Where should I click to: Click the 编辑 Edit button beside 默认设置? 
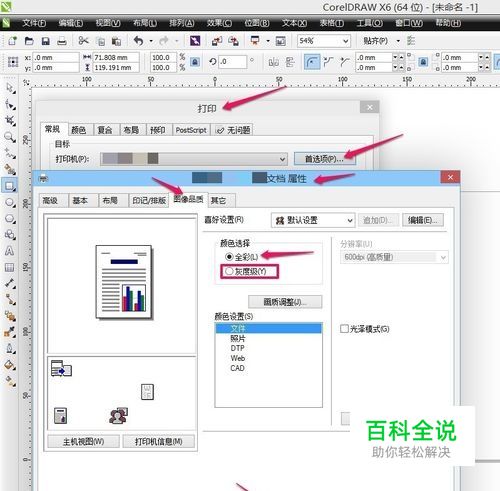(x=423, y=220)
